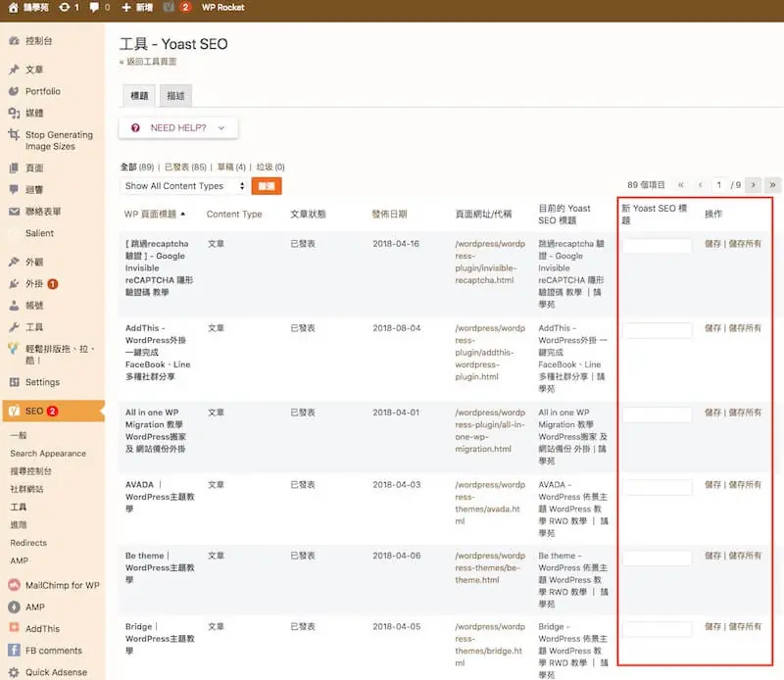Click new SEO title field for recaptcha row
Viewport: 784px width, 680px height.
tap(657, 246)
